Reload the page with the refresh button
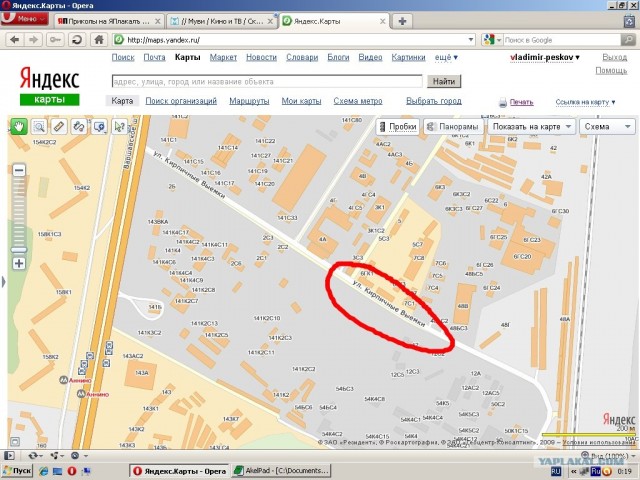The image size is (640, 480). point(77,40)
